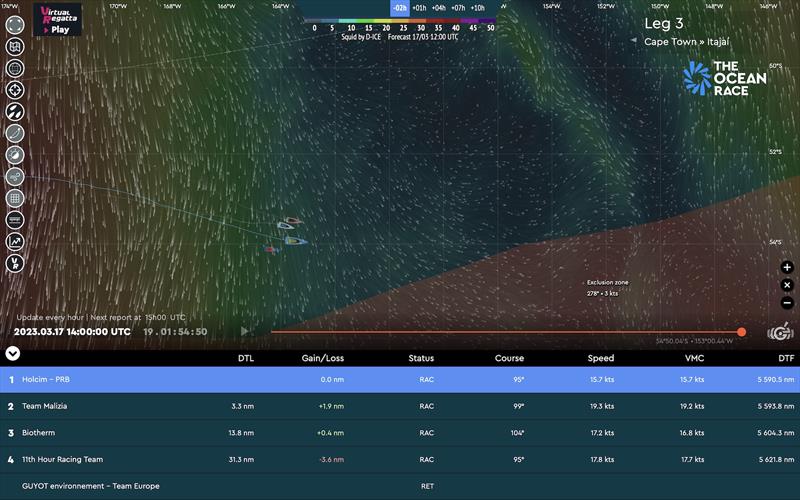The width and height of the screenshot is (800, 500).
Task: Click the middle of the orange timeline track
Action: pyautogui.click(x=506, y=332)
